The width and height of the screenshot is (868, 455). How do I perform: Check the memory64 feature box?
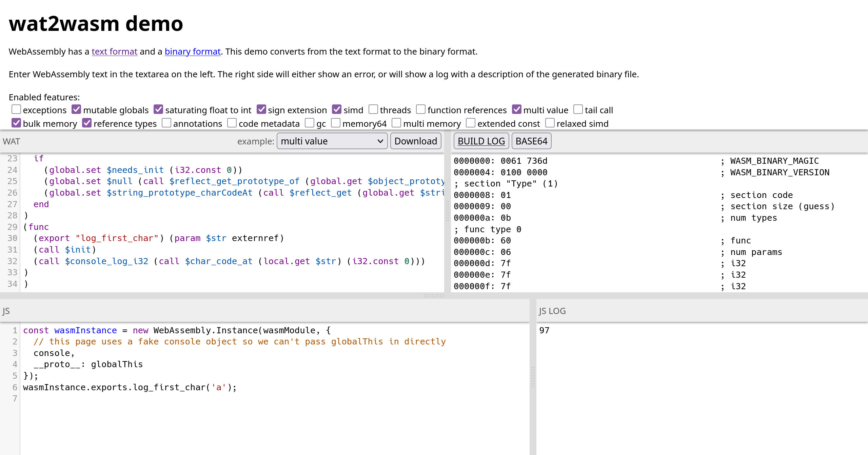click(x=335, y=123)
